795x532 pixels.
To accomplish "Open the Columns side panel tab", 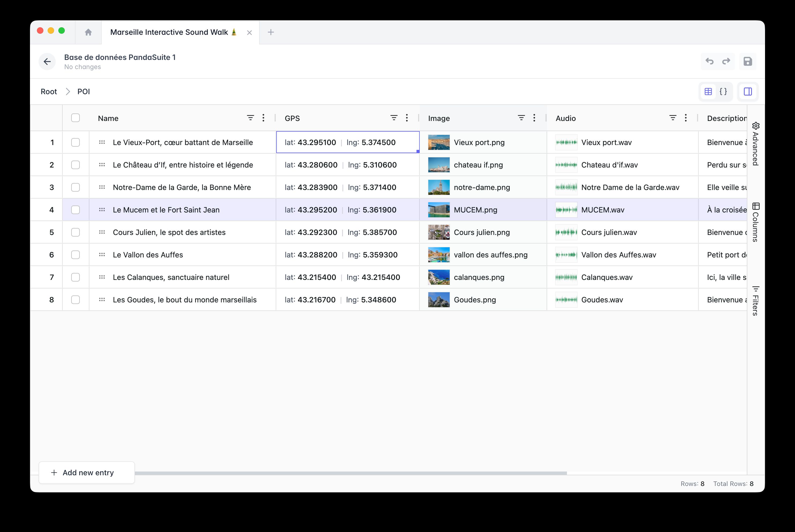I will (756, 222).
